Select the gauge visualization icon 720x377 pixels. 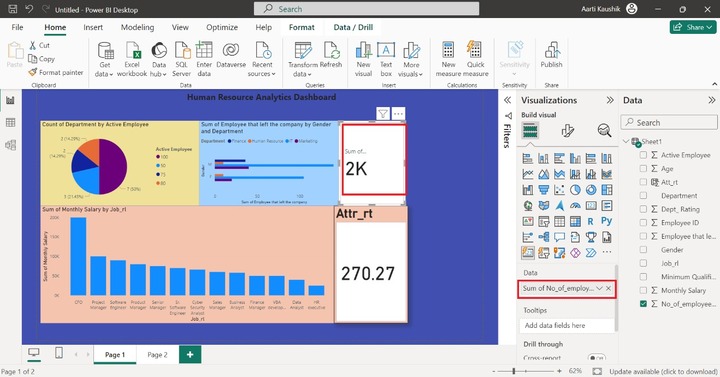point(575,205)
